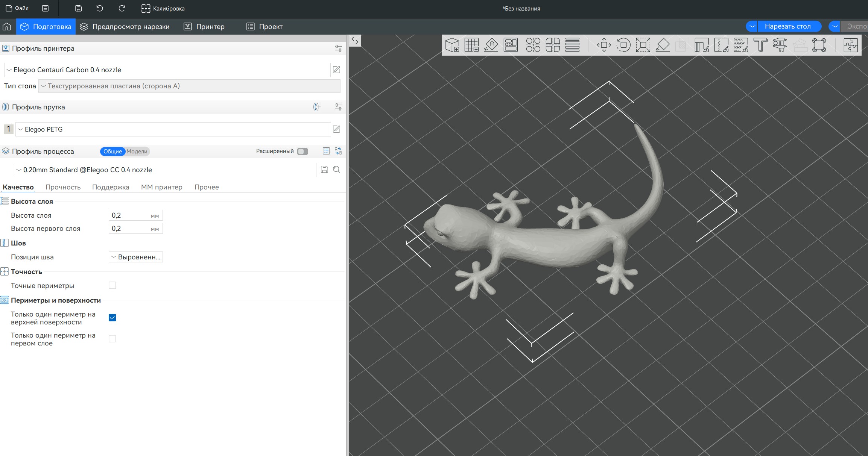Image resolution: width=868 pixels, height=456 pixels.
Task: Open the Text shape tool
Action: point(760,45)
